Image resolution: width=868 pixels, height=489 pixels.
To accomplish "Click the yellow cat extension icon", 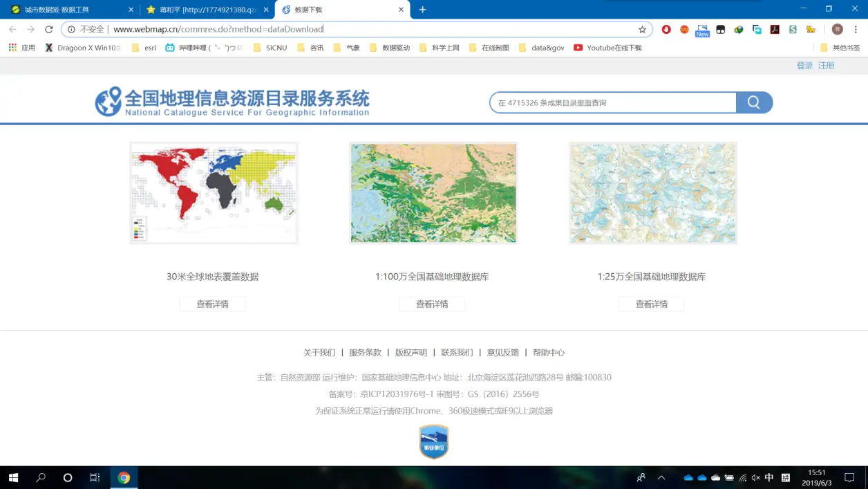I will pos(811,30).
